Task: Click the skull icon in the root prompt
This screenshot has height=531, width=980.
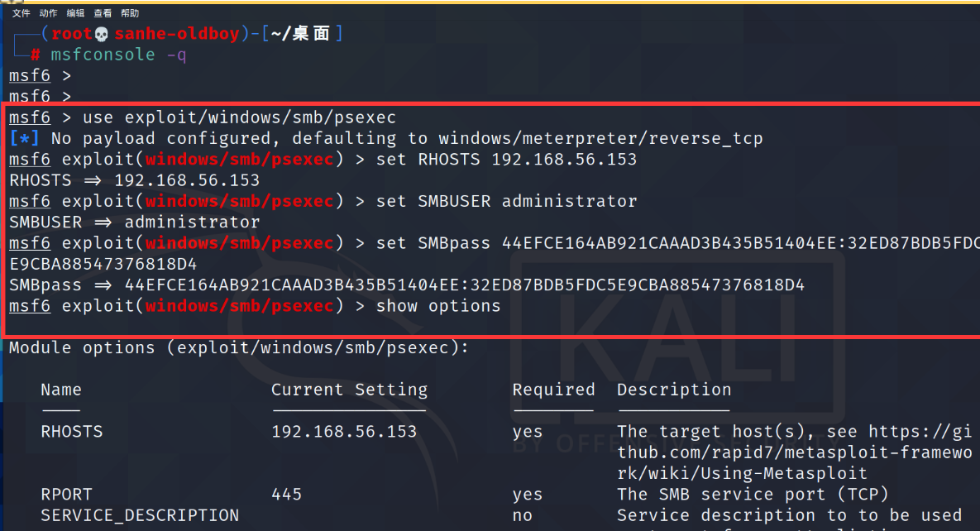Action: point(101,34)
